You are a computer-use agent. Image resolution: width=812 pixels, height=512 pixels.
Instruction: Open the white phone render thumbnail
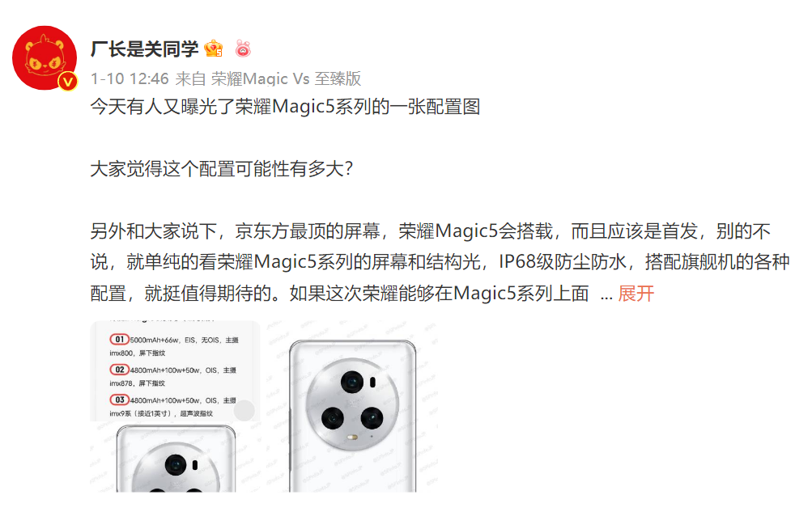(x=352, y=406)
